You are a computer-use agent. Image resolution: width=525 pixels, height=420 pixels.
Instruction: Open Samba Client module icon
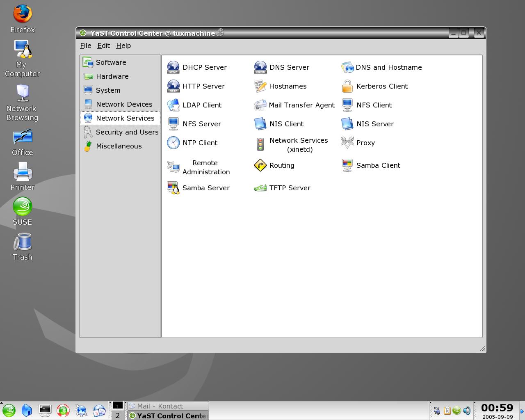[x=347, y=165]
